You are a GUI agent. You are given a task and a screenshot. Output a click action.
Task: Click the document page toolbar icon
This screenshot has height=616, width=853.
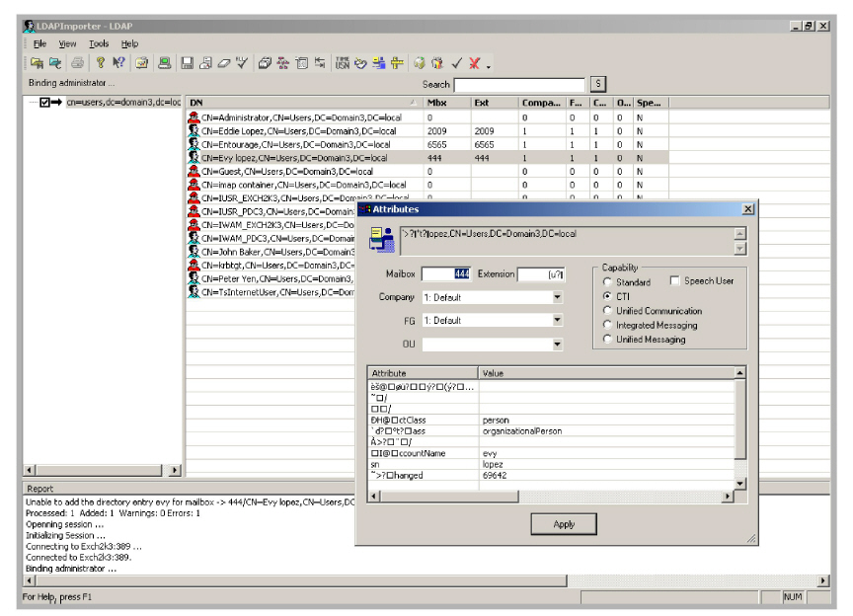click(301, 63)
